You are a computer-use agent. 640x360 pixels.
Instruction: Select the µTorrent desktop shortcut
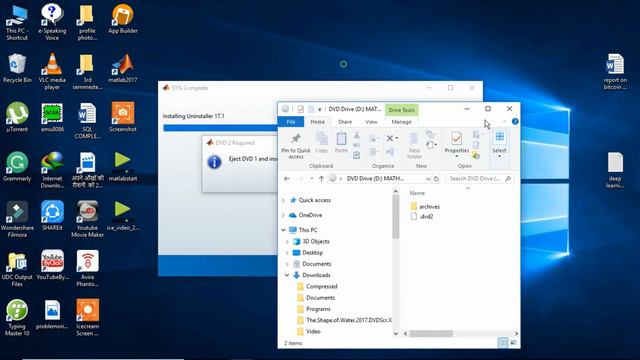pos(17,118)
